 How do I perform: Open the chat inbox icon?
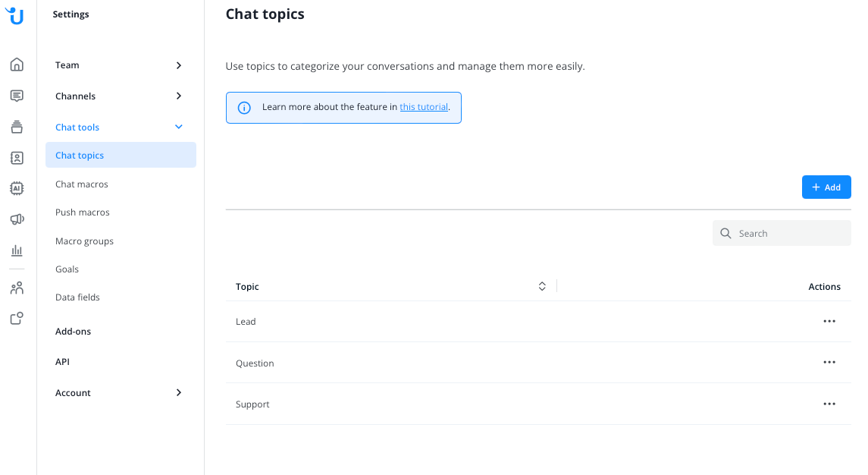tap(17, 96)
